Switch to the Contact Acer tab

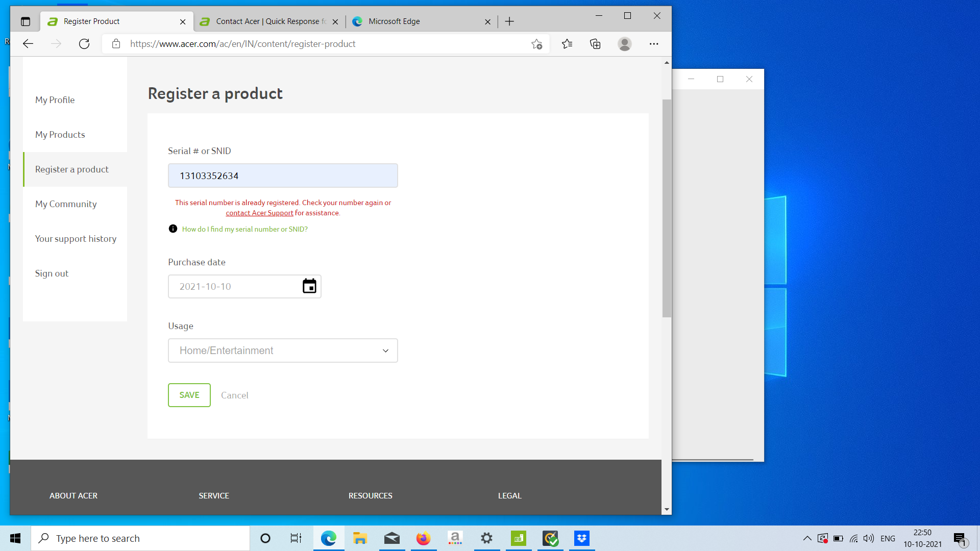click(x=271, y=21)
